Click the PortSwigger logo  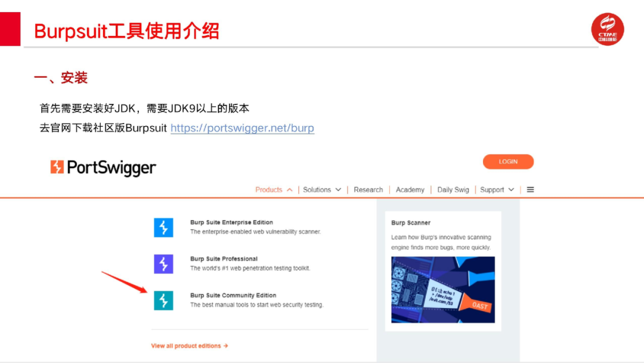coord(103,167)
